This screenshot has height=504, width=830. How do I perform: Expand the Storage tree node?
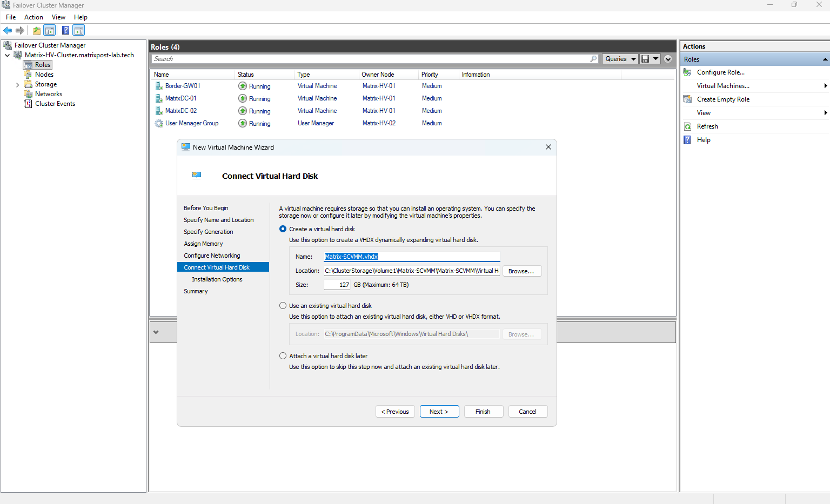17,85
